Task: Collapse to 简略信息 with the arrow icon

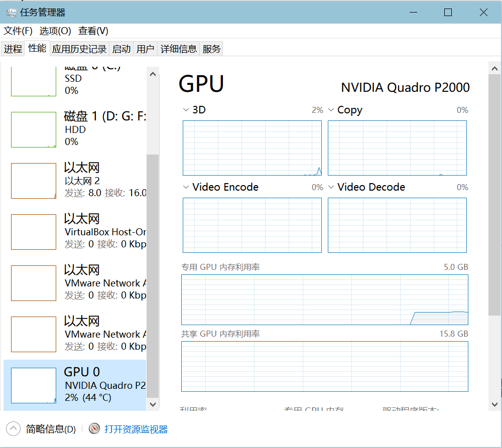Action: (13, 429)
